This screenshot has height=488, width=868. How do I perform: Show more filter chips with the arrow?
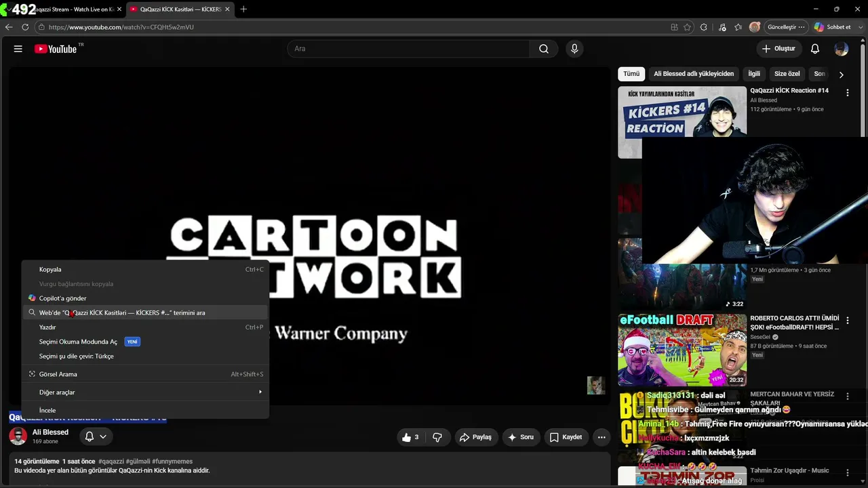(x=842, y=75)
